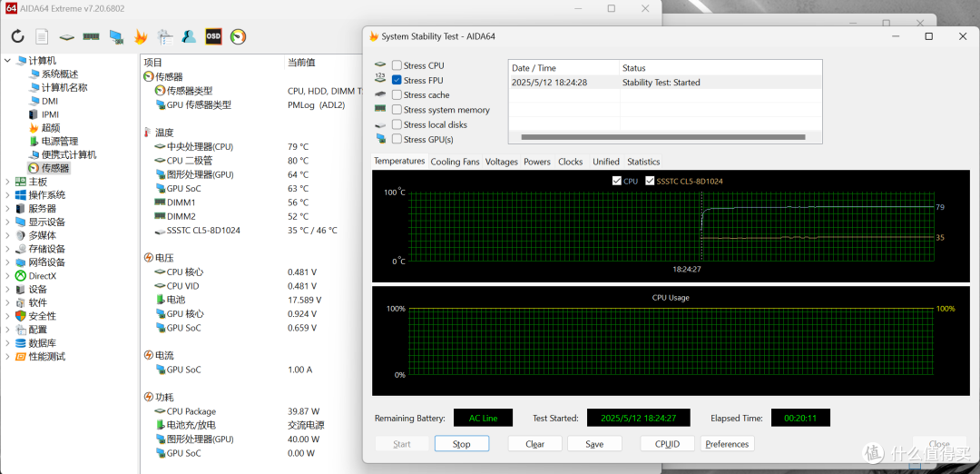980x474 pixels.
Task: Click the CPUID button
Action: [668, 444]
